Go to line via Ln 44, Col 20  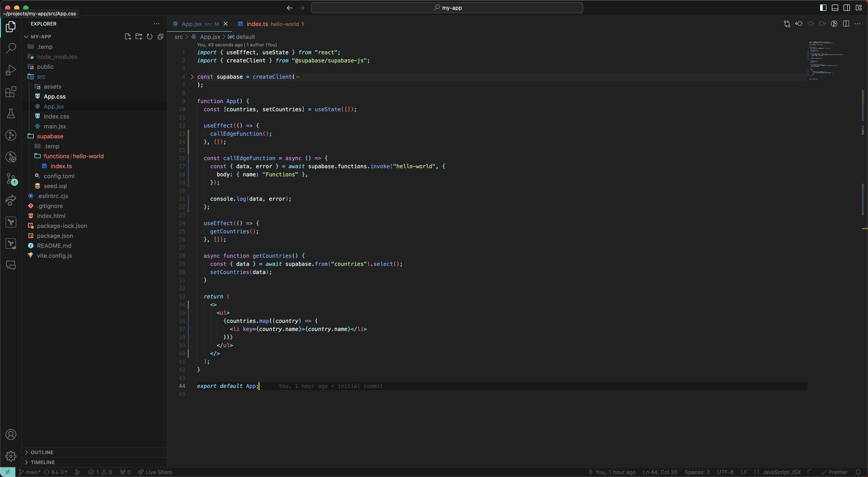(x=660, y=472)
